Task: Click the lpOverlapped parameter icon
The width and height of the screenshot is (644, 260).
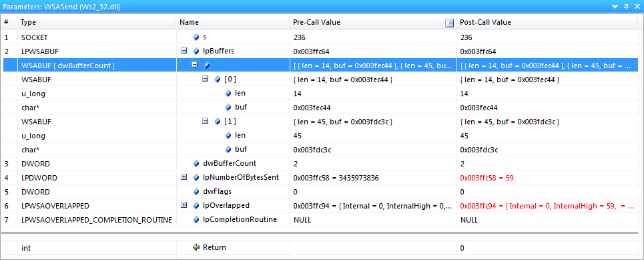Action: [x=196, y=205]
